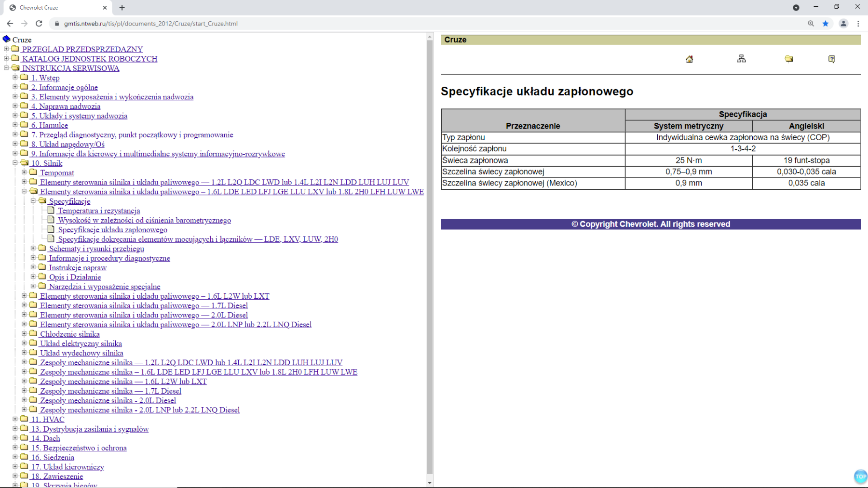Click the open folder icon in header
This screenshot has width=868, height=488.
click(x=789, y=59)
